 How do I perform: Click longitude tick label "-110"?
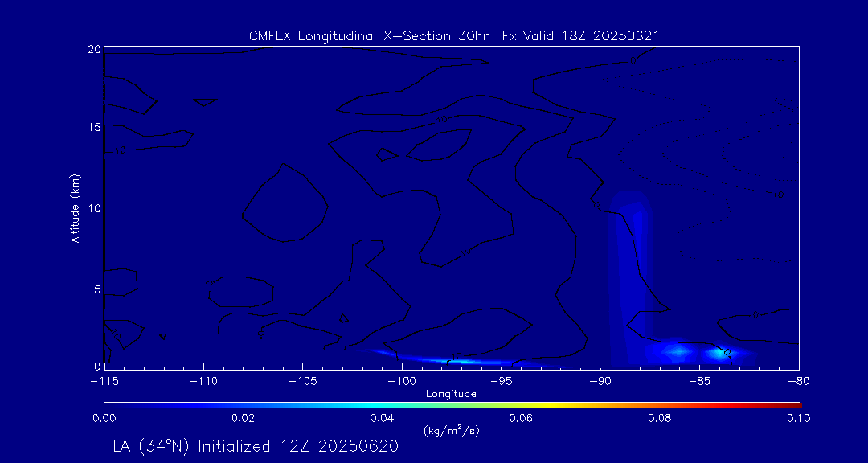coord(203,382)
